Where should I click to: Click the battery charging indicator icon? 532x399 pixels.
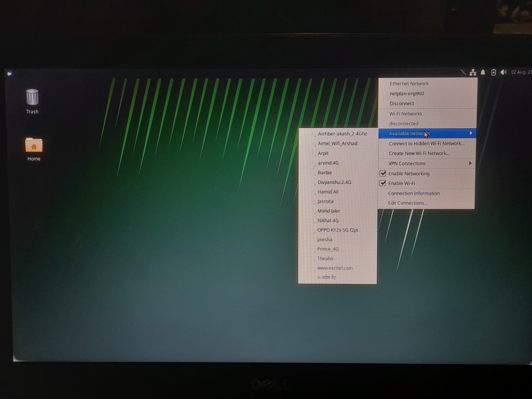tap(493, 73)
